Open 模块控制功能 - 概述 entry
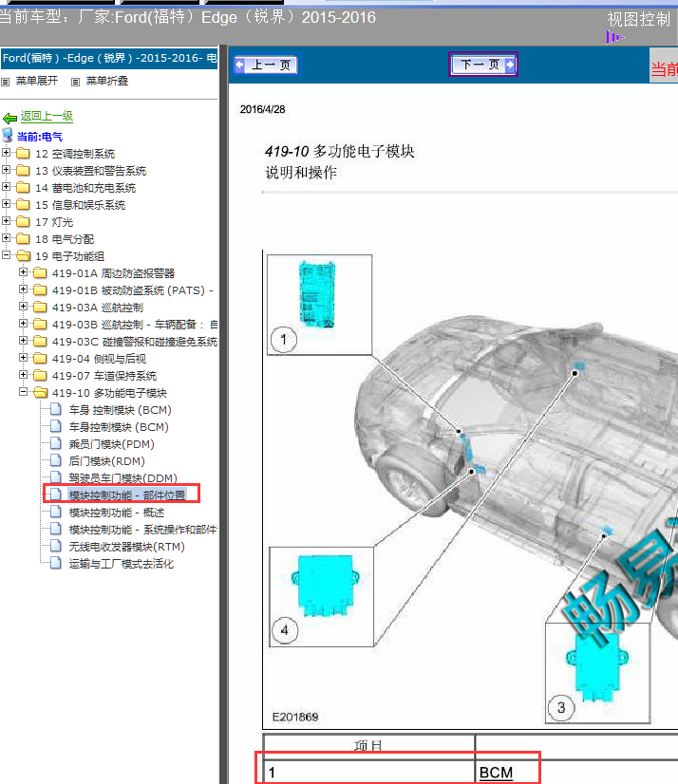This screenshot has height=784, width=678. [117, 513]
